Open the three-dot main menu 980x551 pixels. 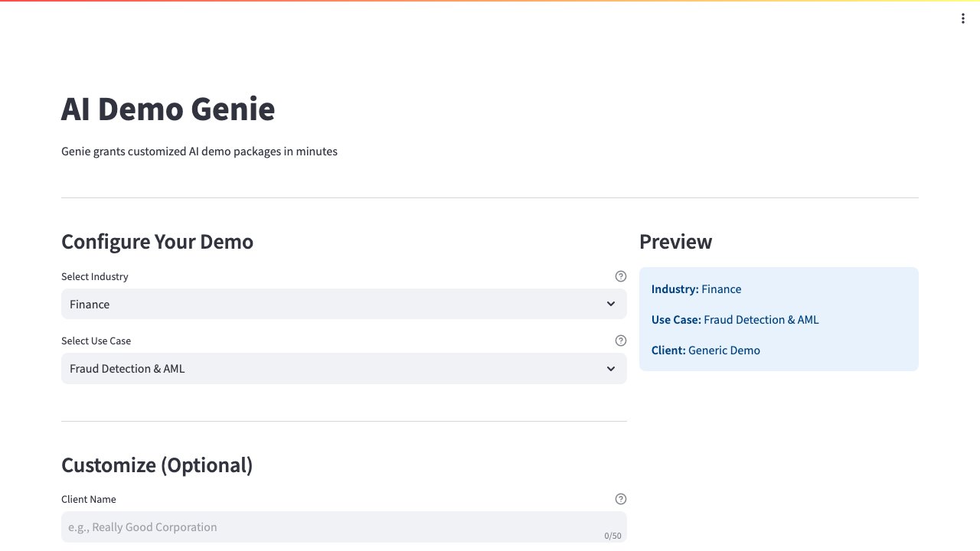click(963, 19)
